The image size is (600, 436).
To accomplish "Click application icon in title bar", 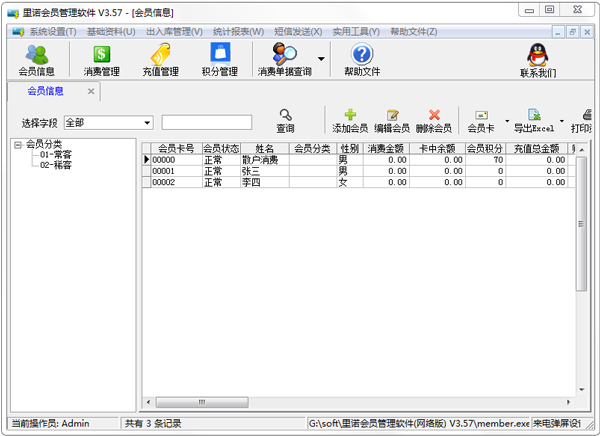I will [13, 13].
